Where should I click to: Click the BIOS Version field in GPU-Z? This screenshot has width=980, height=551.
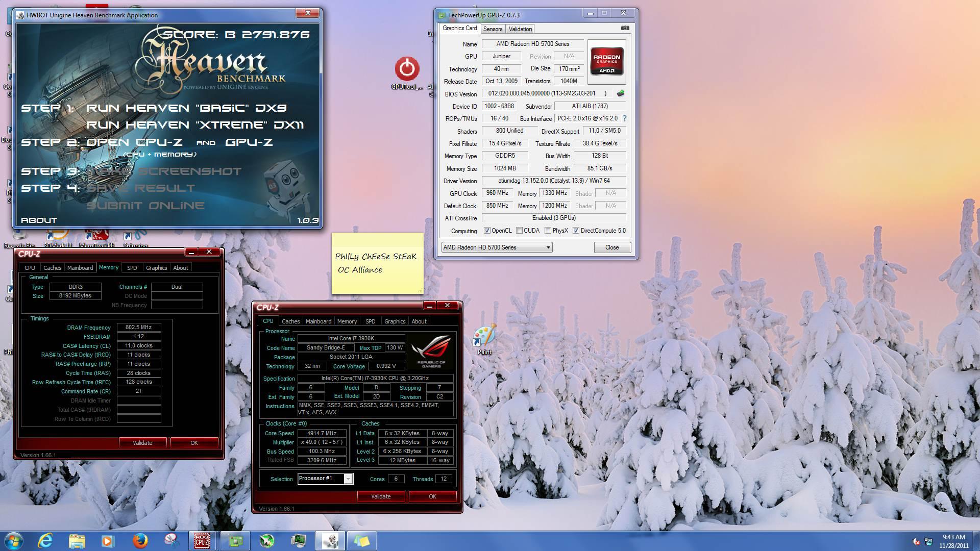pos(548,94)
